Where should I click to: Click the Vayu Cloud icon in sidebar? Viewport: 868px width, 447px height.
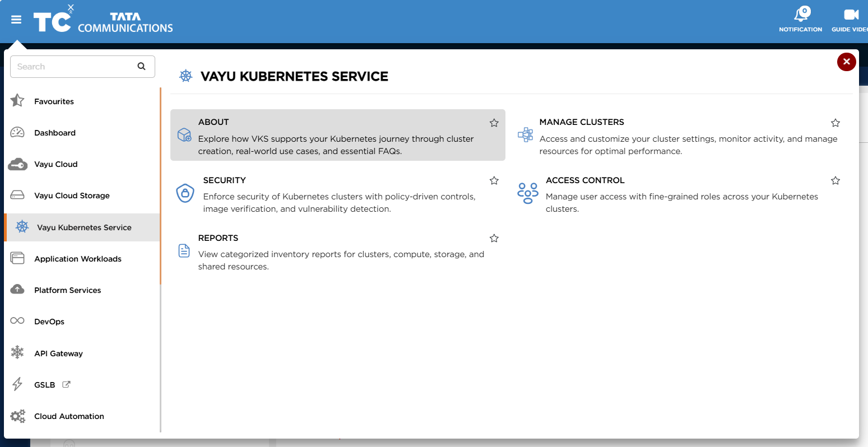point(17,164)
